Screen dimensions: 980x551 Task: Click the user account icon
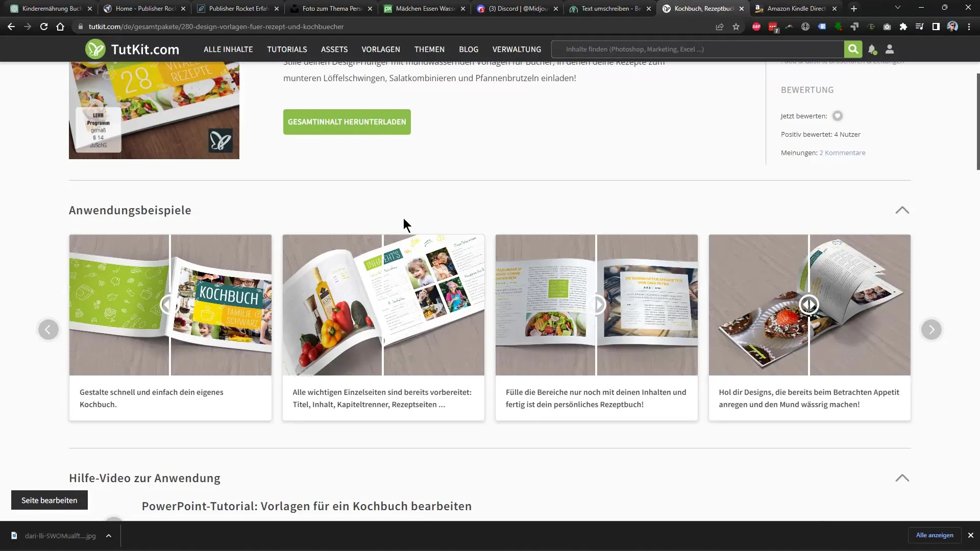[889, 49]
